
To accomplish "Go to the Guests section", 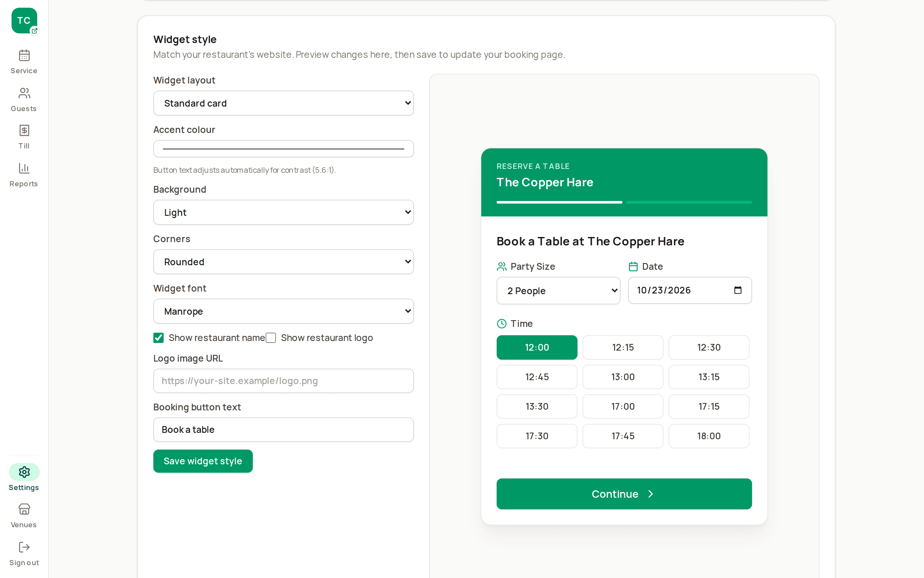I will click(24, 100).
